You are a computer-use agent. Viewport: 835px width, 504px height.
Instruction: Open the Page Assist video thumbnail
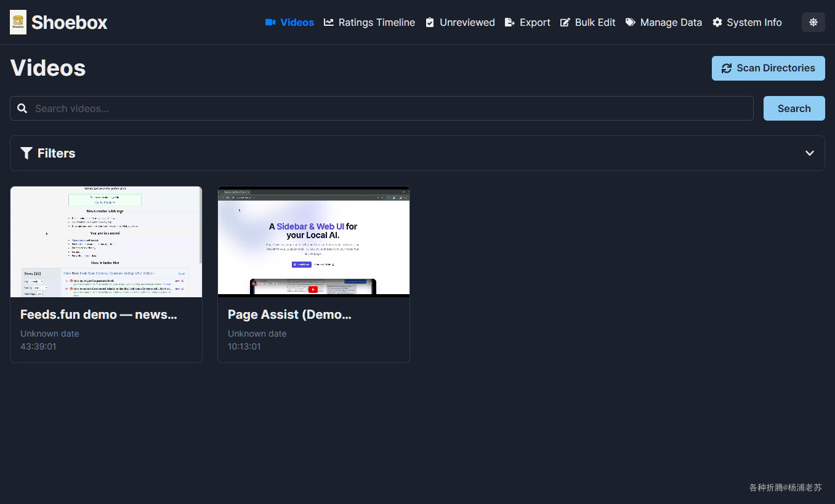[x=313, y=242]
